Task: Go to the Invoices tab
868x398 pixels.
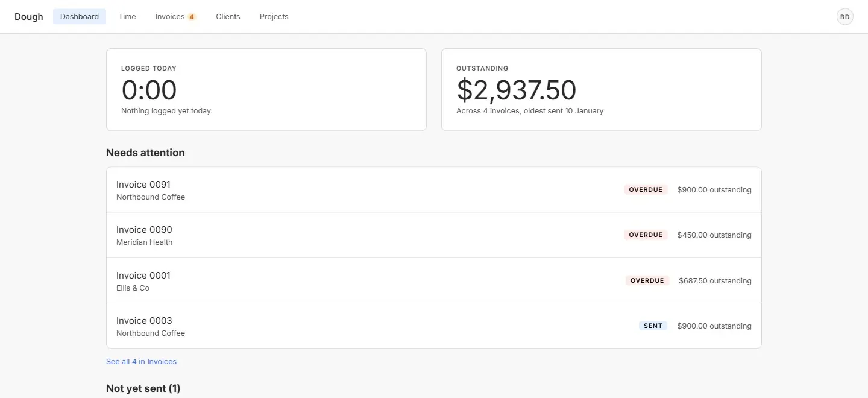Action: (175, 17)
